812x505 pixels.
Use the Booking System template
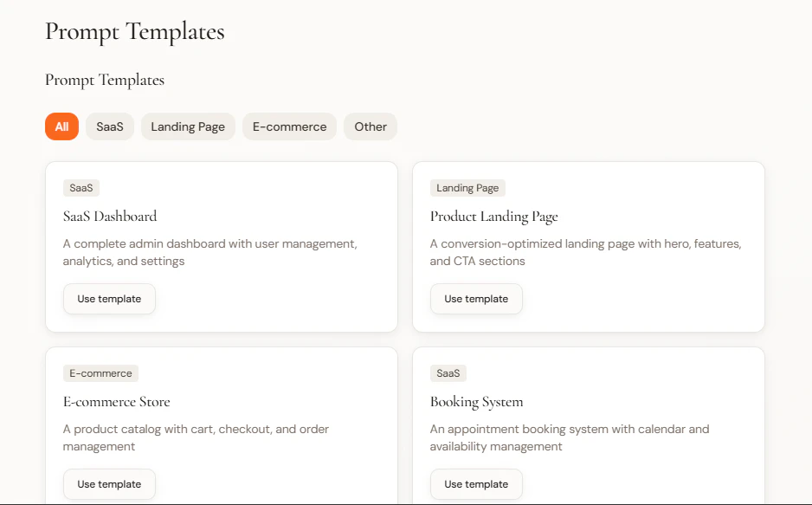tap(476, 483)
